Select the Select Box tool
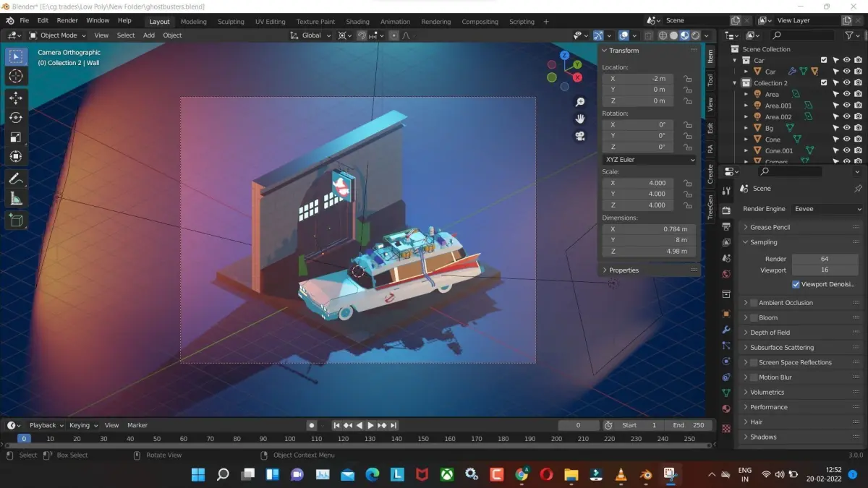Image resolution: width=868 pixels, height=488 pixels. [x=16, y=56]
